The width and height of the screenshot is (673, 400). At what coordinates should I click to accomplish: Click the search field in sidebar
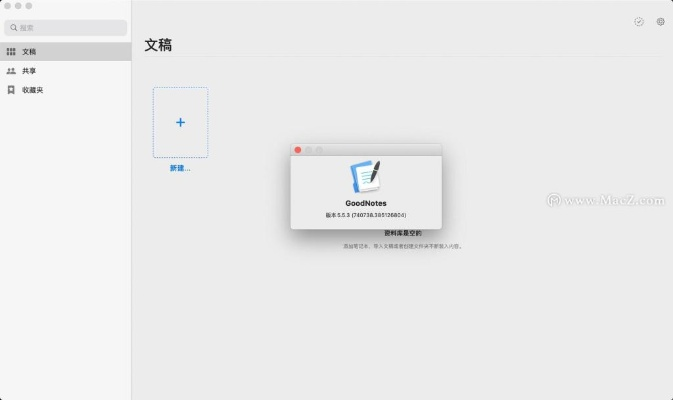66,28
